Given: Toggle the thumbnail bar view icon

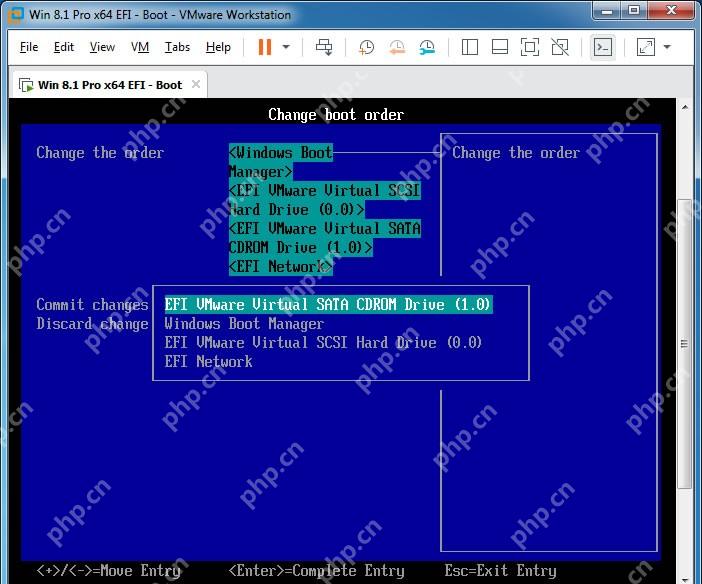Looking at the screenshot, I should click(x=500, y=47).
